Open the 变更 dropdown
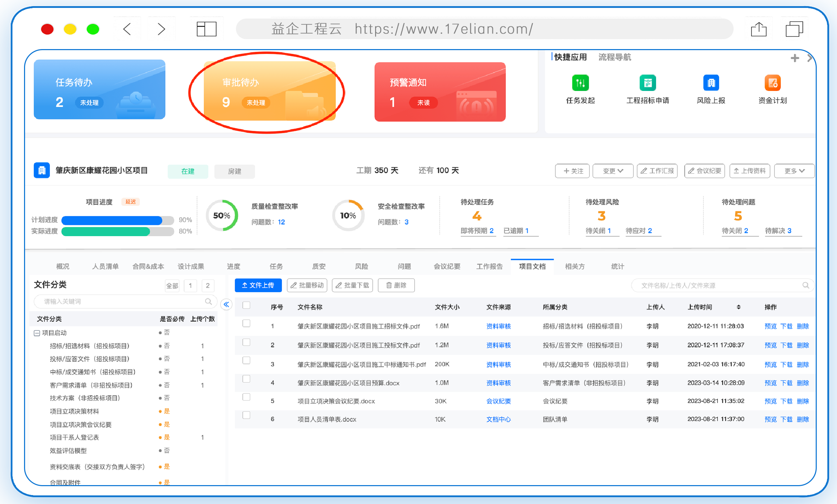The height and width of the screenshot is (504, 837). tap(613, 171)
